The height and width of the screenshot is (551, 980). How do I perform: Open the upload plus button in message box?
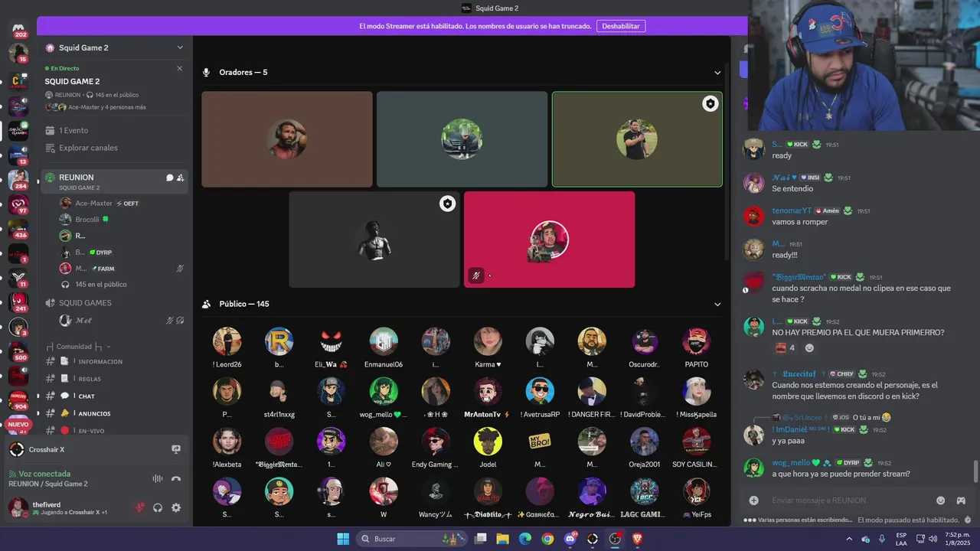tap(754, 500)
